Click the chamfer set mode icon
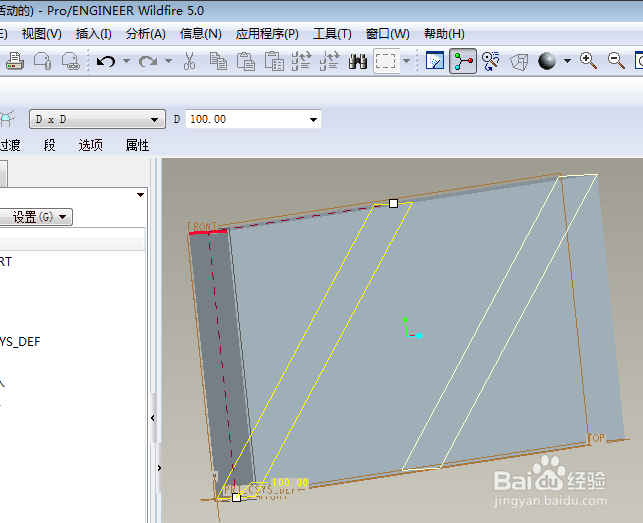 pyautogui.click(x=7, y=119)
